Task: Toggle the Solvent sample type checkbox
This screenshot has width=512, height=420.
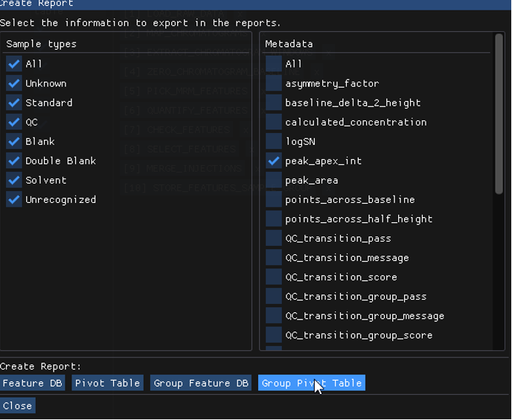Action: (x=14, y=180)
